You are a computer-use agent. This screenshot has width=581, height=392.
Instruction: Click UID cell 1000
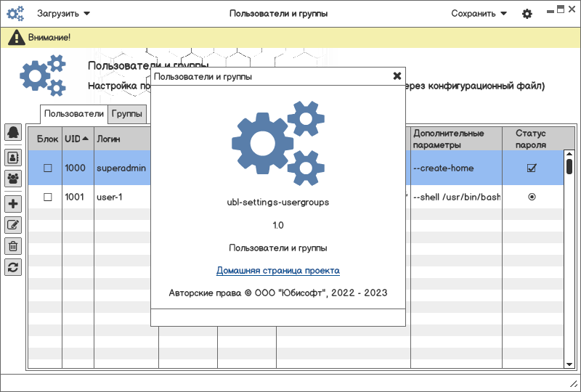click(78, 168)
